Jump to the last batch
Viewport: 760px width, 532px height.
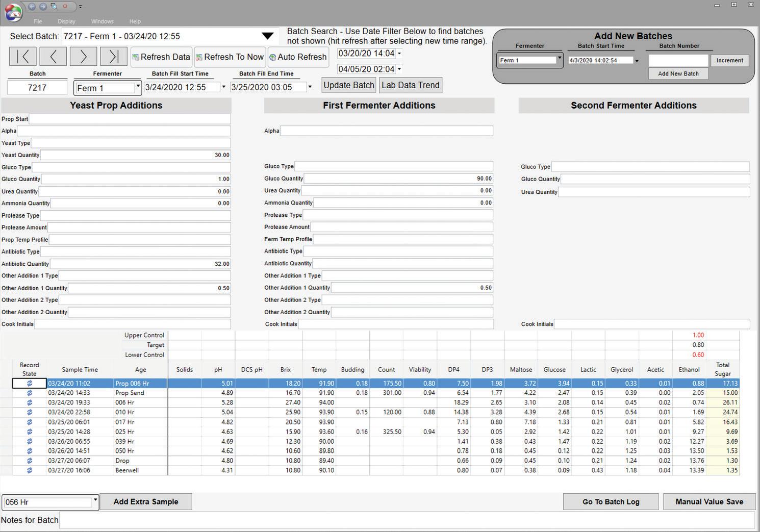114,56
